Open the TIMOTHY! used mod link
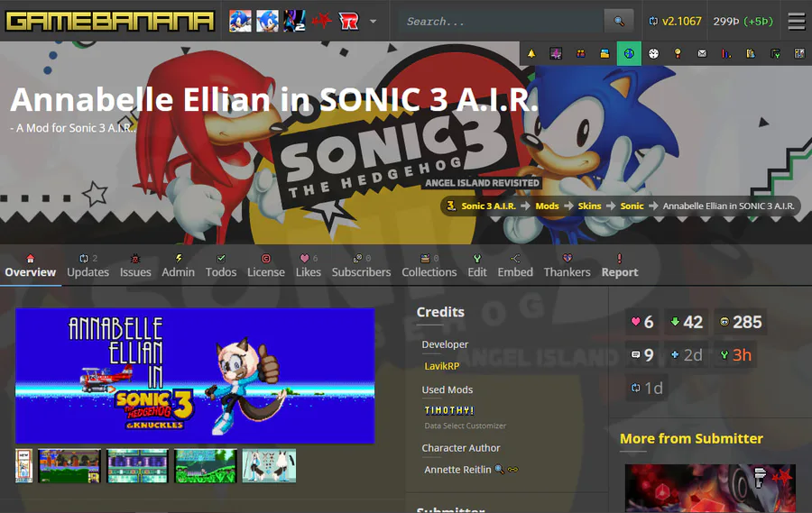Screen dimensions: 812x513 coord(449,410)
